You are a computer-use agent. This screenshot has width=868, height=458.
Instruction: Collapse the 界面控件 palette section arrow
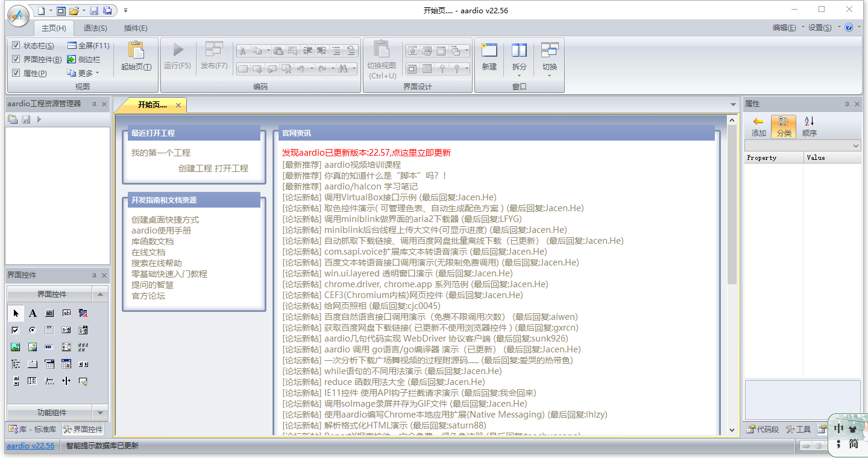pyautogui.click(x=100, y=294)
